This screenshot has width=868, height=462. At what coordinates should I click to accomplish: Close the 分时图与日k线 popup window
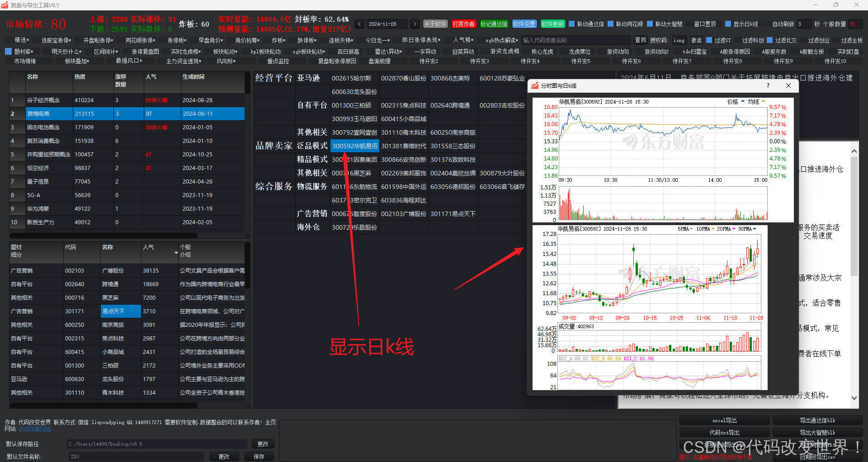coord(788,85)
